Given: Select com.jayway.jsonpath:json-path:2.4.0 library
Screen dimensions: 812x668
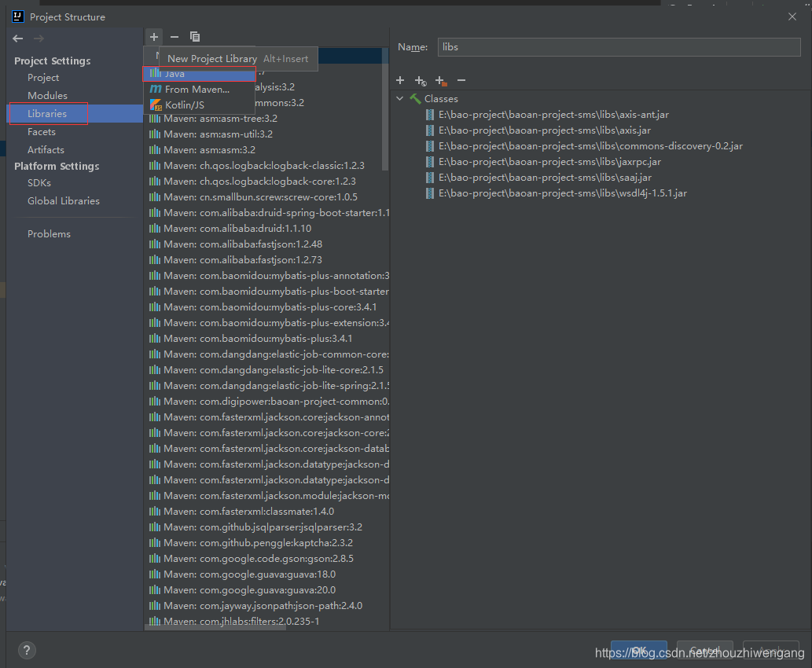Looking at the screenshot, I should [255, 606].
